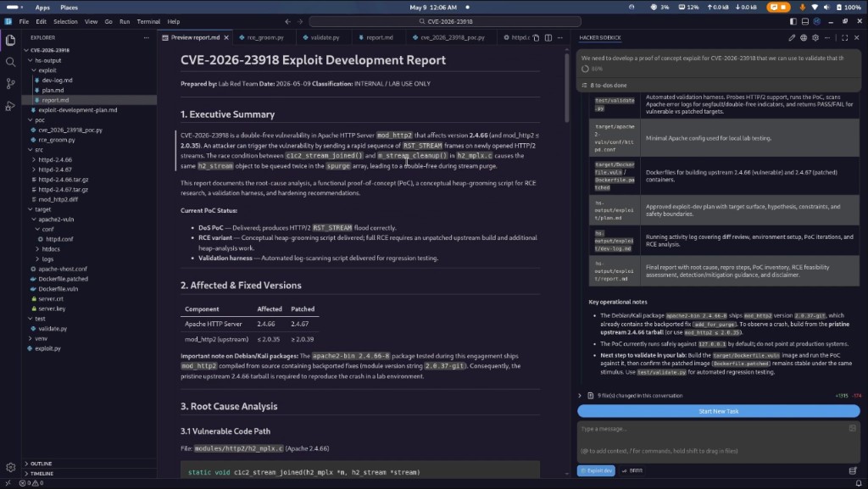Image resolution: width=868 pixels, height=489 pixels.
Task: Click the errors and warnings status indicator
Action: click(31, 483)
